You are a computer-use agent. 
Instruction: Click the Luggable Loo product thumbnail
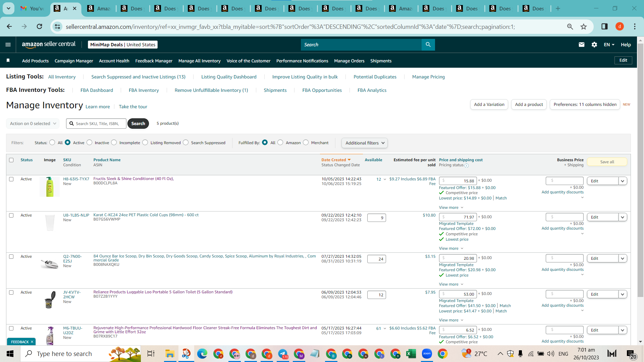pyautogui.click(x=50, y=299)
